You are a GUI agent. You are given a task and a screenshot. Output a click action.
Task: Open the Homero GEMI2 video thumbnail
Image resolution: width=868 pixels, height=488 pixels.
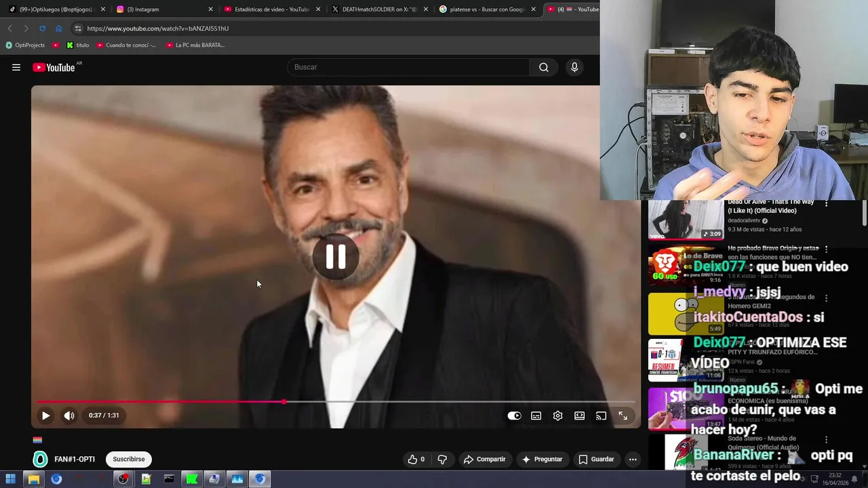(x=686, y=313)
